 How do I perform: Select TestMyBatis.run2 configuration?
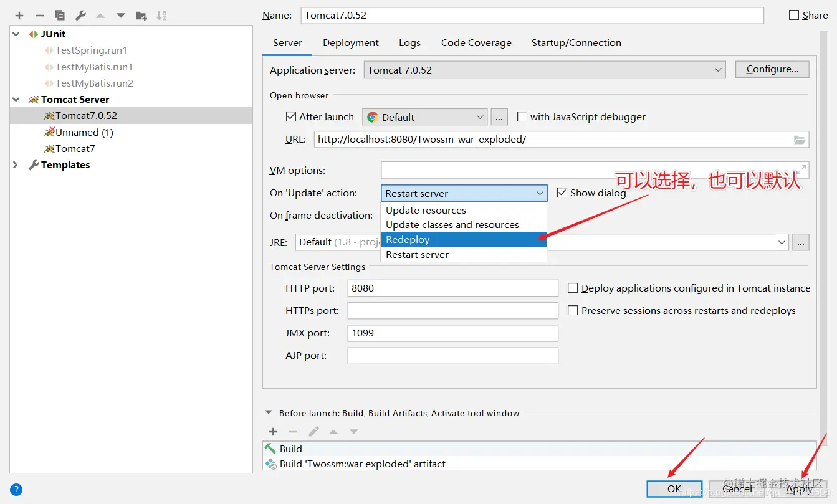click(x=94, y=83)
